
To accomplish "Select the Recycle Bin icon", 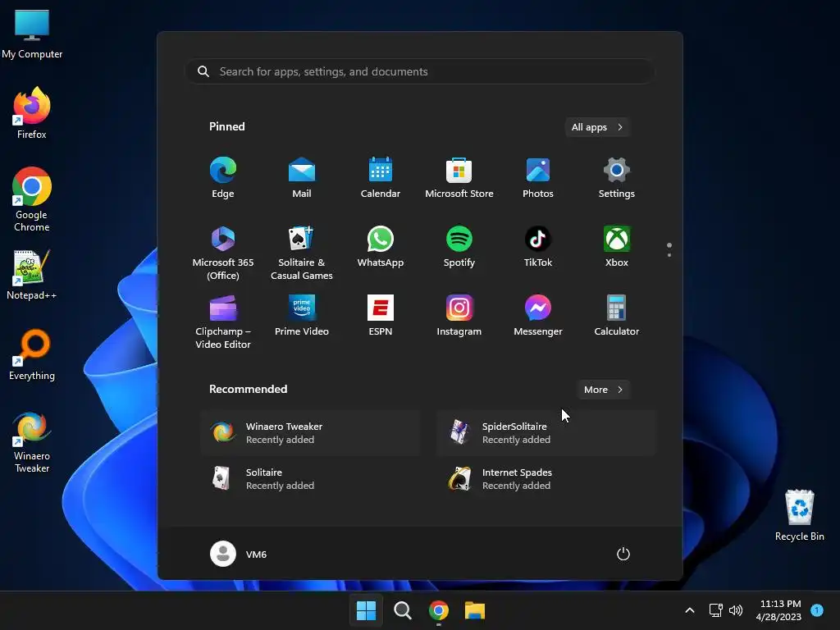I will coord(799,515).
